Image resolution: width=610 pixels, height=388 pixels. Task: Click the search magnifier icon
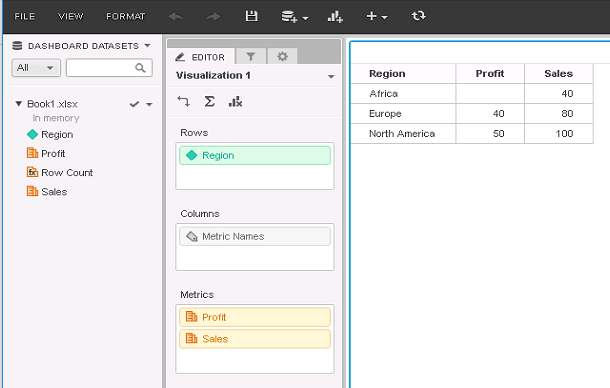(x=140, y=68)
